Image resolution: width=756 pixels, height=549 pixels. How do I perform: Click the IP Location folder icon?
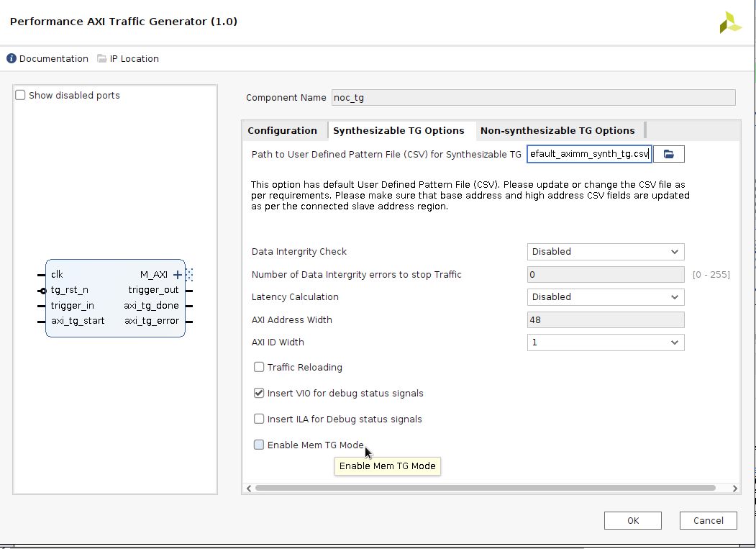(x=101, y=58)
